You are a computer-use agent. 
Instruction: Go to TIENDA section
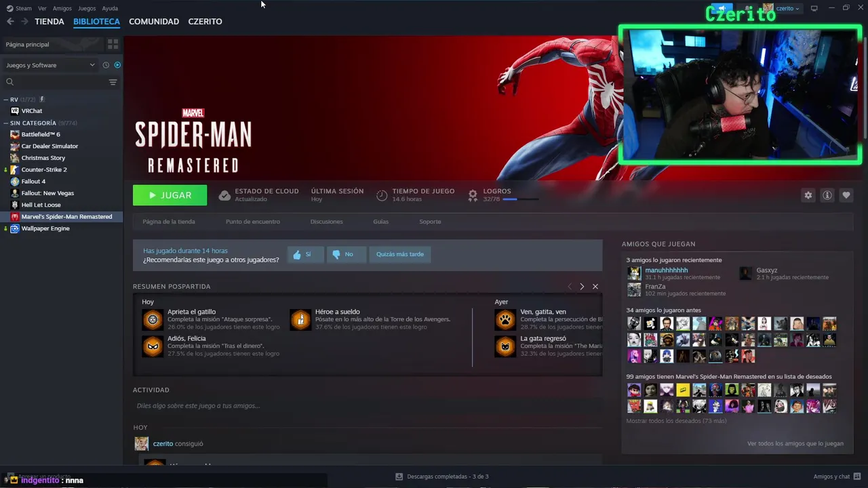point(50,22)
